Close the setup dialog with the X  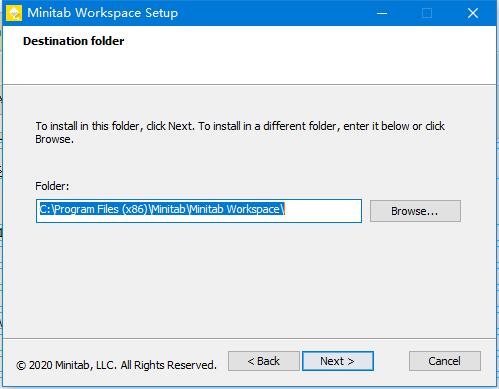472,13
